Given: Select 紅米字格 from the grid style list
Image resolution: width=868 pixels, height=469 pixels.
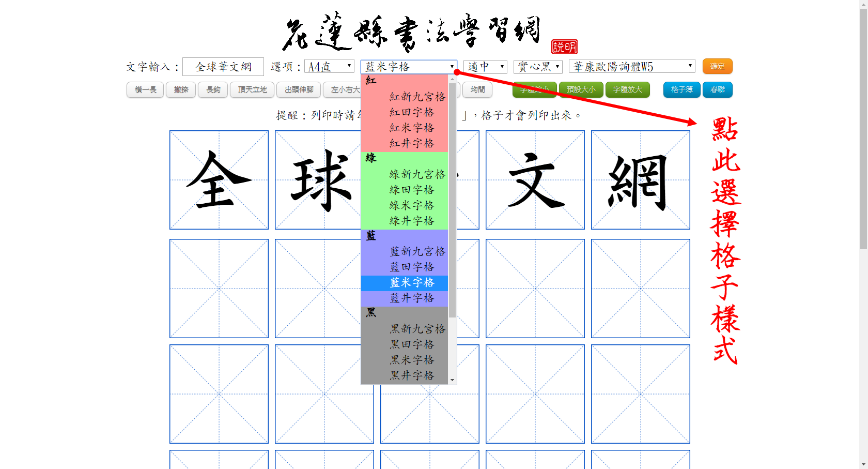Looking at the screenshot, I should click(x=413, y=128).
